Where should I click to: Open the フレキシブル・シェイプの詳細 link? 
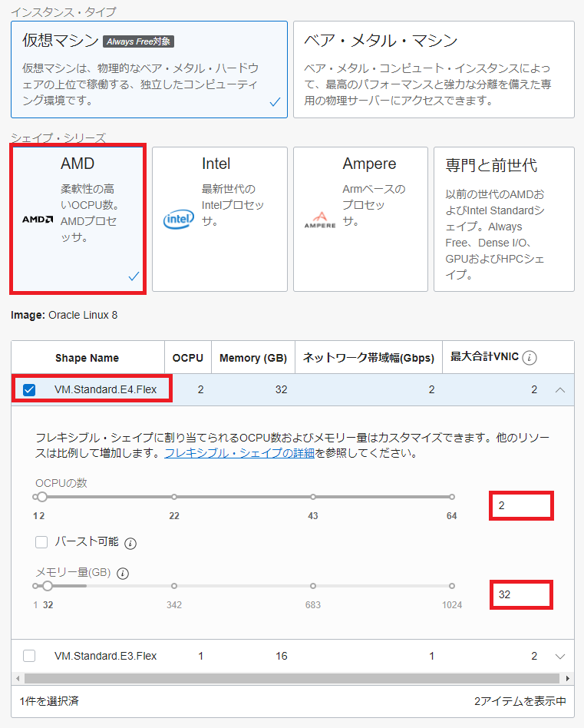pyautogui.click(x=239, y=453)
